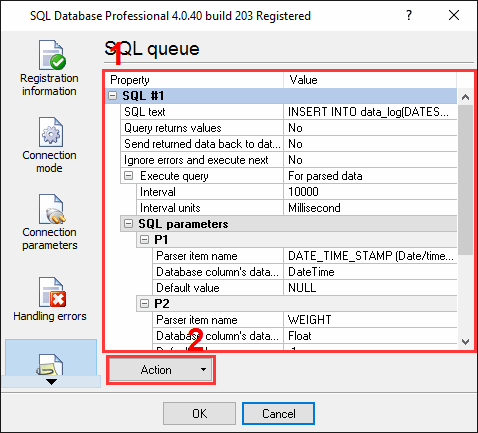478x433 pixels.
Task: Select P1 Database column's data property
Action: click(x=218, y=272)
